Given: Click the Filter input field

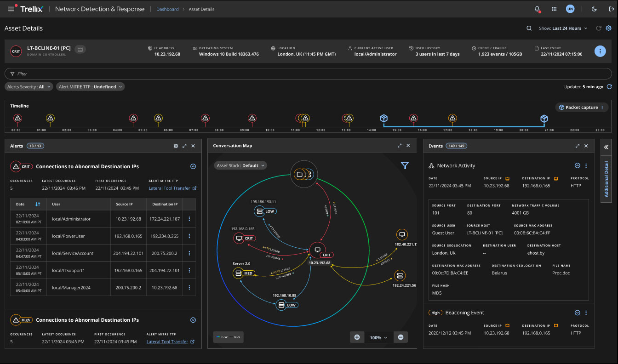Looking at the screenshot, I should (308, 74).
